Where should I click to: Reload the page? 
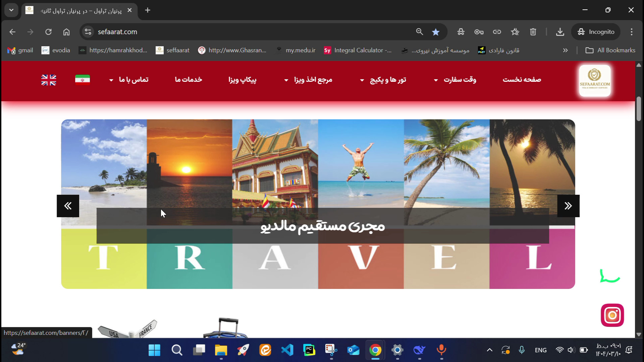48,32
